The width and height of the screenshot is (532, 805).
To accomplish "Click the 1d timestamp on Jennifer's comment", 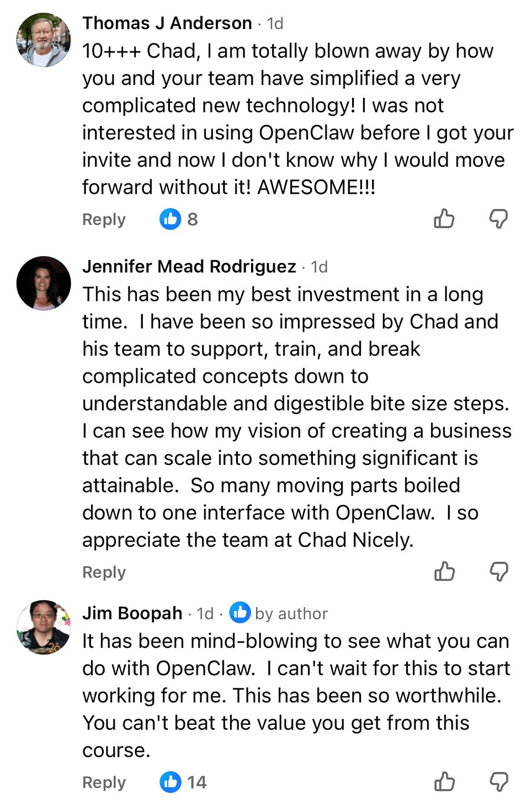I will pos(319,267).
